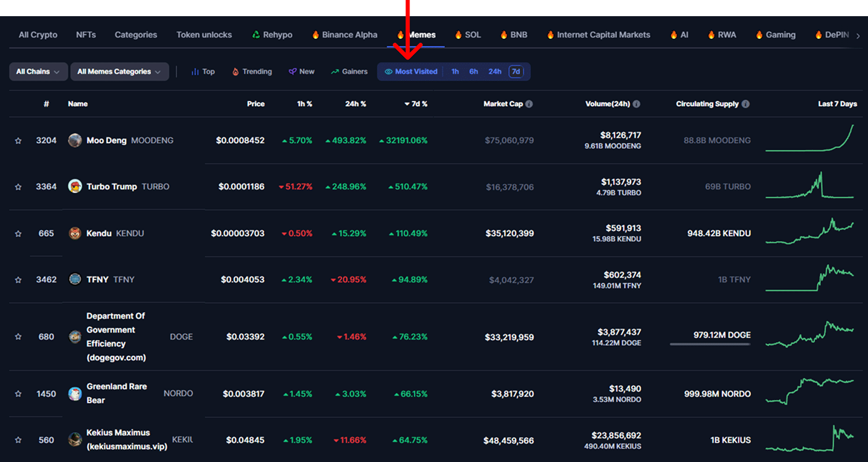Star Turbo Trump to add to watchlist
This screenshot has height=462, width=868.
(x=18, y=187)
